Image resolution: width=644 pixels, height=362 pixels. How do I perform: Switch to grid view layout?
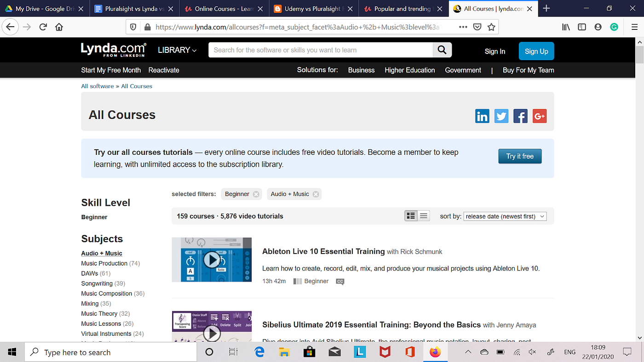click(411, 215)
